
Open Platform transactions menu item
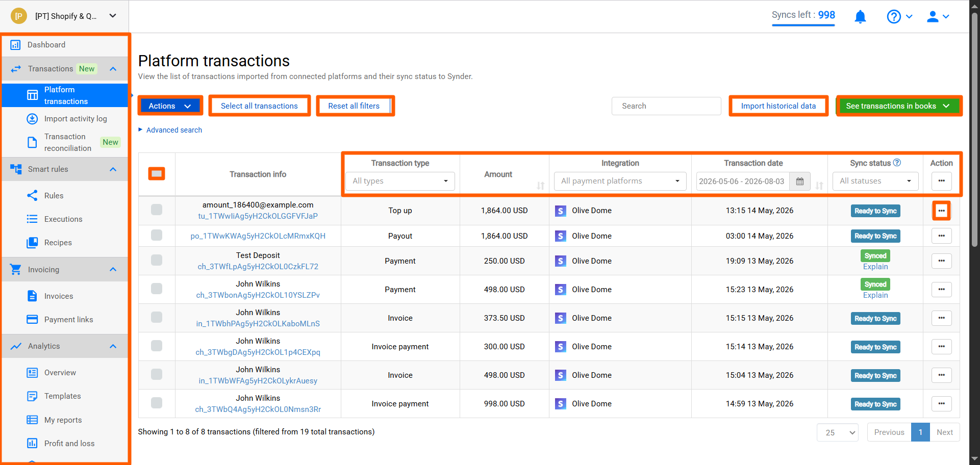(x=65, y=95)
